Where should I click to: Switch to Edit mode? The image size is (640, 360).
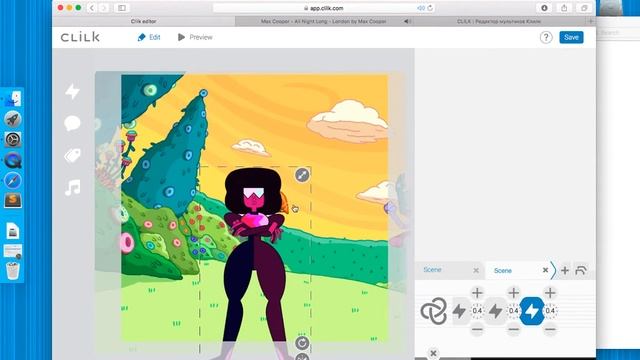point(149,37)
